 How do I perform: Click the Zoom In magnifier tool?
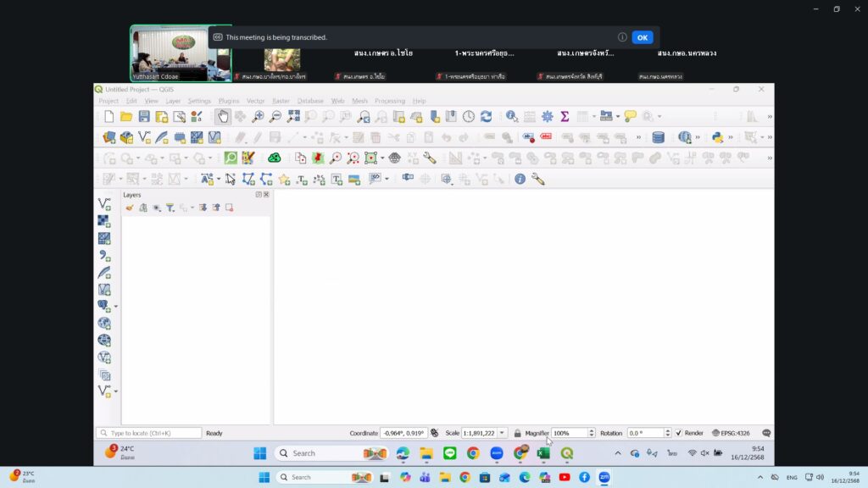(x=258, y=117)
